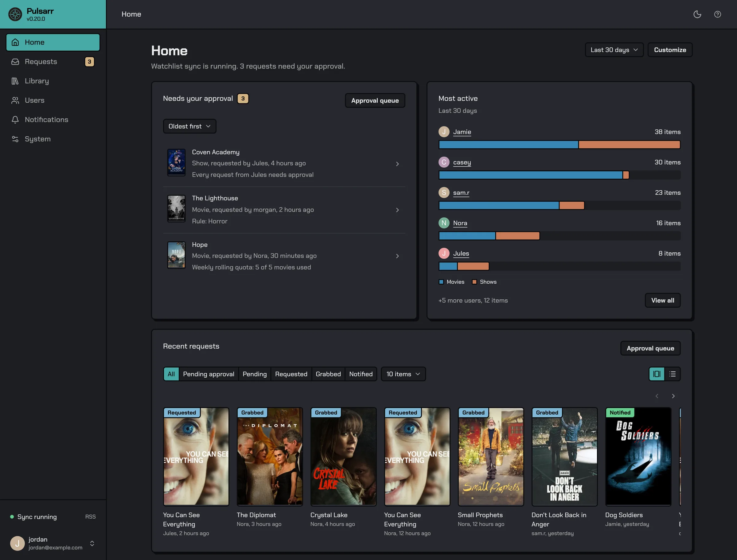Click the Requests inbox icon

tap(15, 62)
